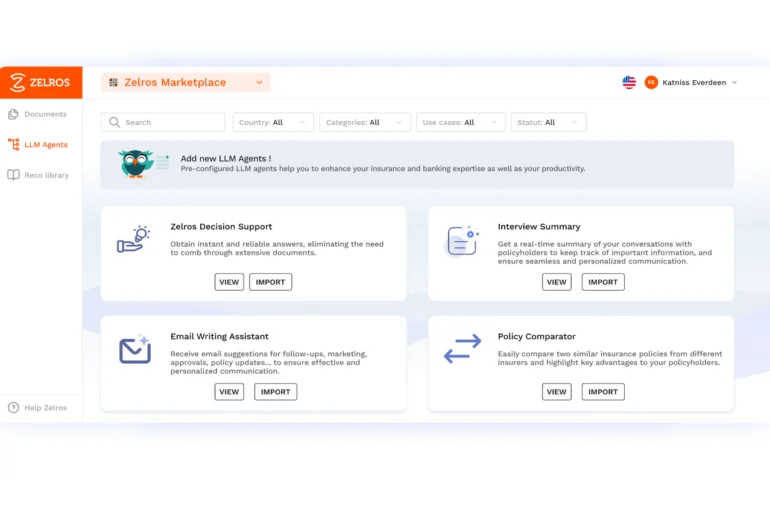Click the US flag language icon
770x510 pixels.
pyautogui.click(x=629, y=82)
